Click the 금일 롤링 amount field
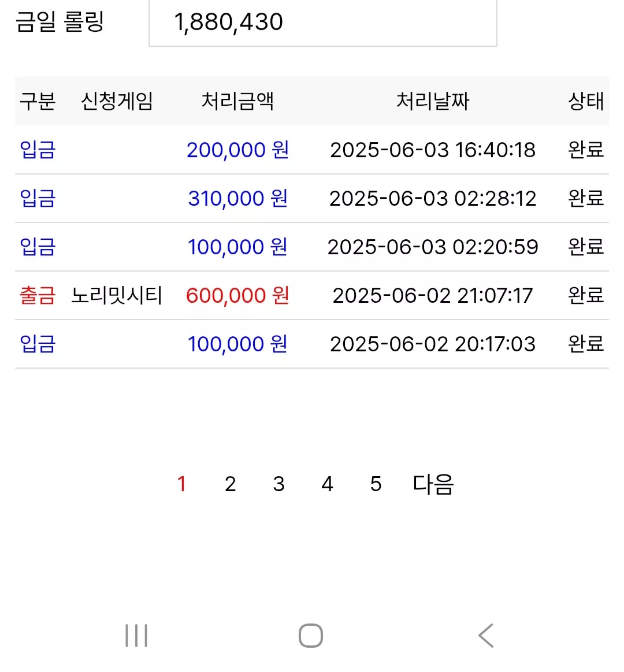The height and width of the screenshot is (672, 624). [x=323, y=23]
